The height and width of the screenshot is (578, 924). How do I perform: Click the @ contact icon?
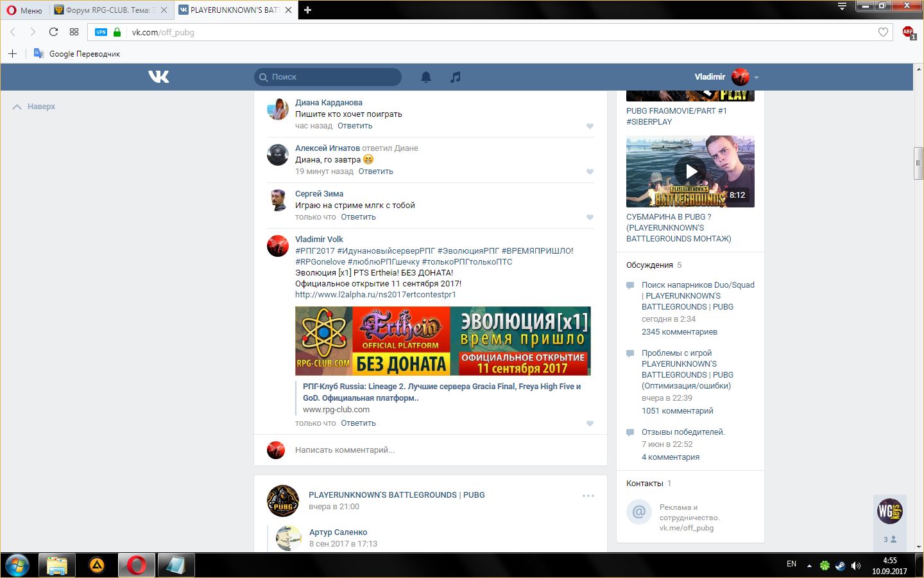pyautogui.click(x=639, y=512)
